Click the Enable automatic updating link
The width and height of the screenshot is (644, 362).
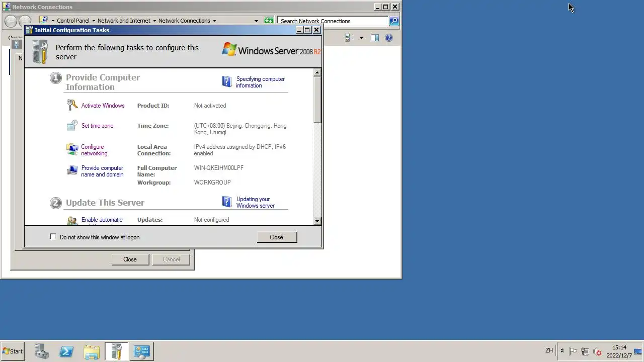[x=102, y=220]
